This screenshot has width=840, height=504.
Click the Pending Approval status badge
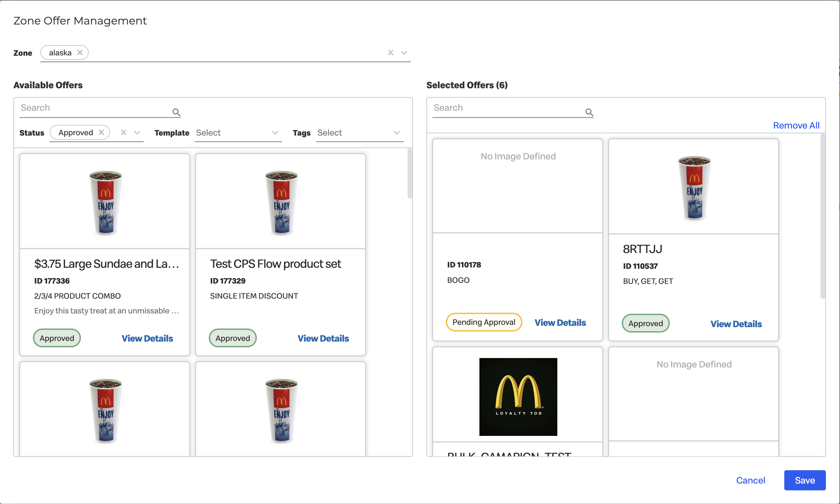click(x=484, y=322)
